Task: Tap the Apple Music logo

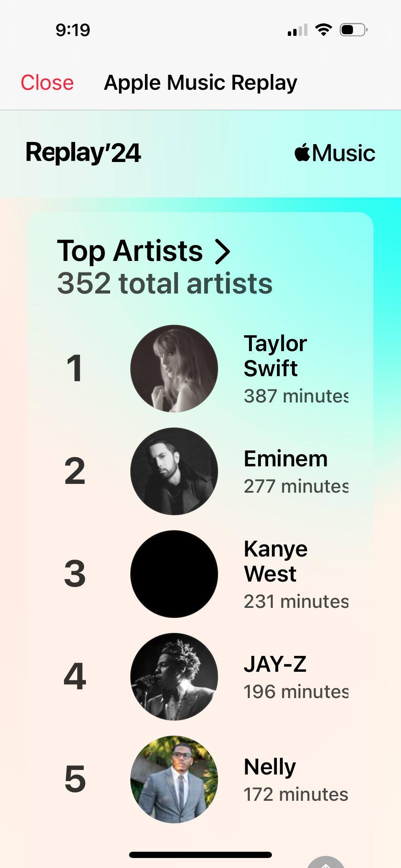Action: 335,153
